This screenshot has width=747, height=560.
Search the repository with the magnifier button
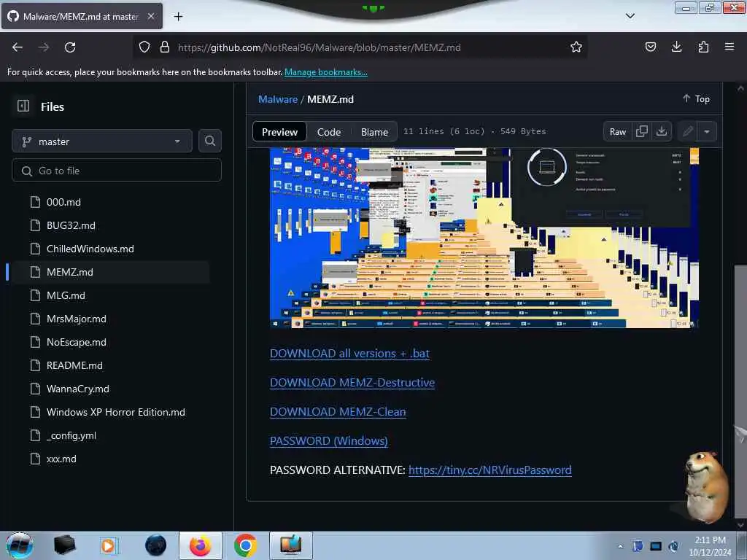point(209,141)
